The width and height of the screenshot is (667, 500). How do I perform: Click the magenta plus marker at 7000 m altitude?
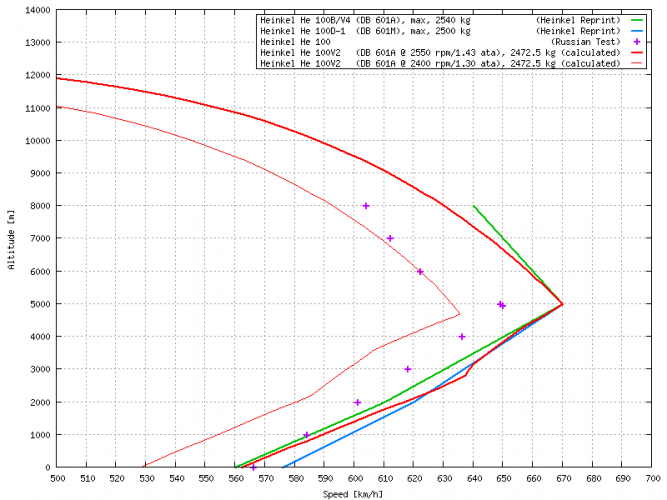[x=390, y=239]
